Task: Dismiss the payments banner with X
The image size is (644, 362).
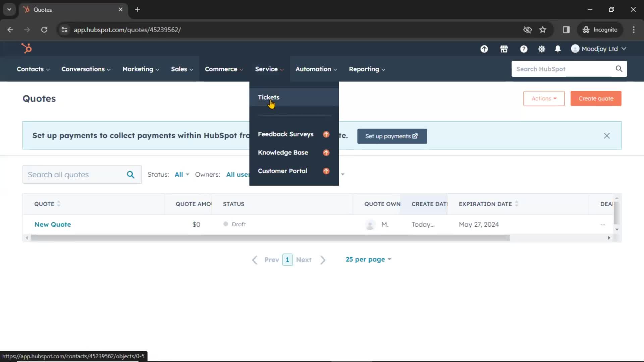Action: coord(607,136)
